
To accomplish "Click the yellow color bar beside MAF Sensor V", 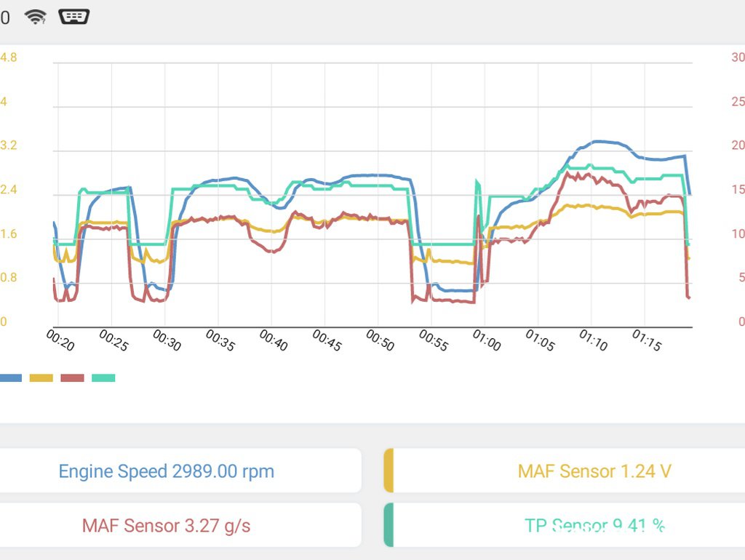I will [x=389, y=471].
